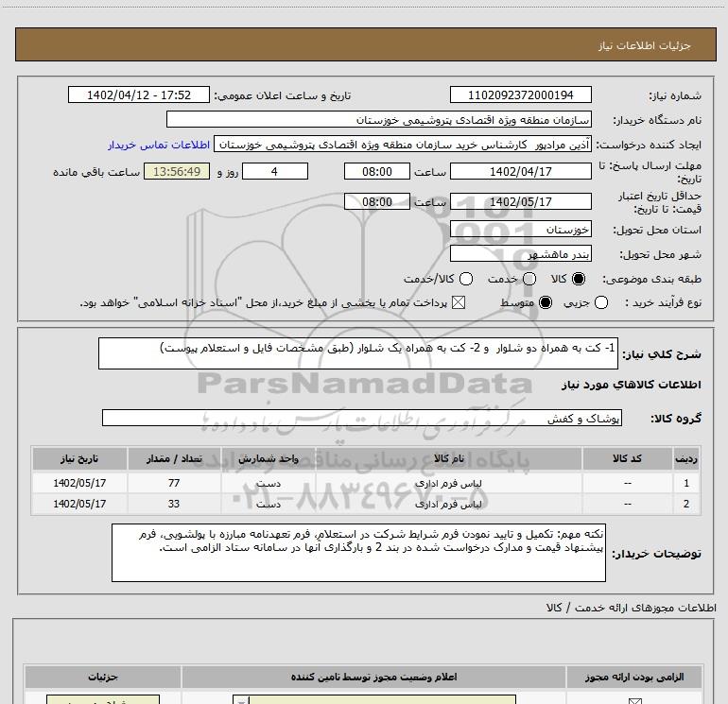This screenshot has width=728, height=704.
Task: Click the unit دست in row 2
Action: point(269,504)
